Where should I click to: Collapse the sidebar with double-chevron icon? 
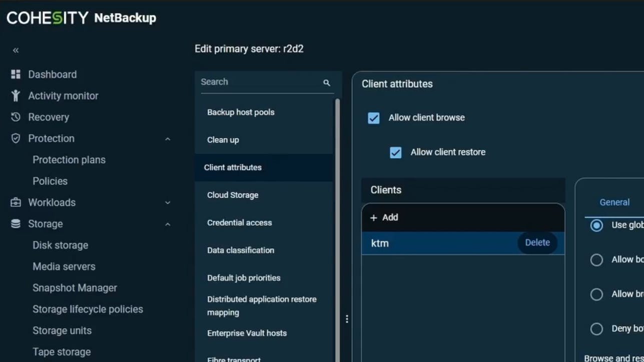16,50
